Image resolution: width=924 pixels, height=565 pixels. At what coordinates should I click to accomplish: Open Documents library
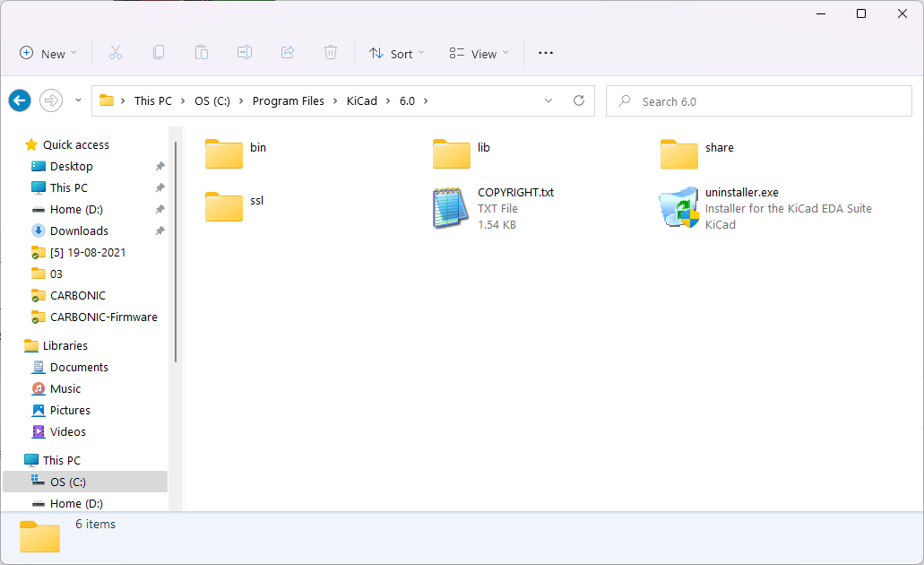click(79, 367)
